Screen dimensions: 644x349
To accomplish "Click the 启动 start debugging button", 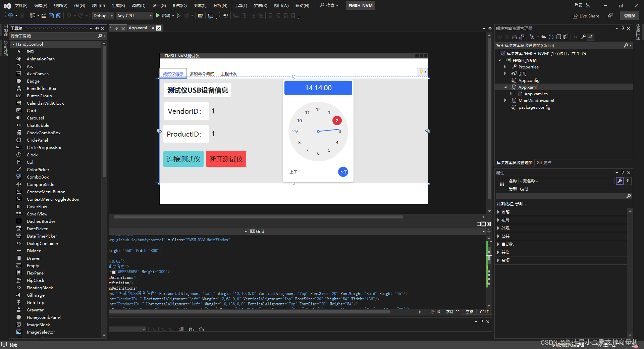I will 163,16.
